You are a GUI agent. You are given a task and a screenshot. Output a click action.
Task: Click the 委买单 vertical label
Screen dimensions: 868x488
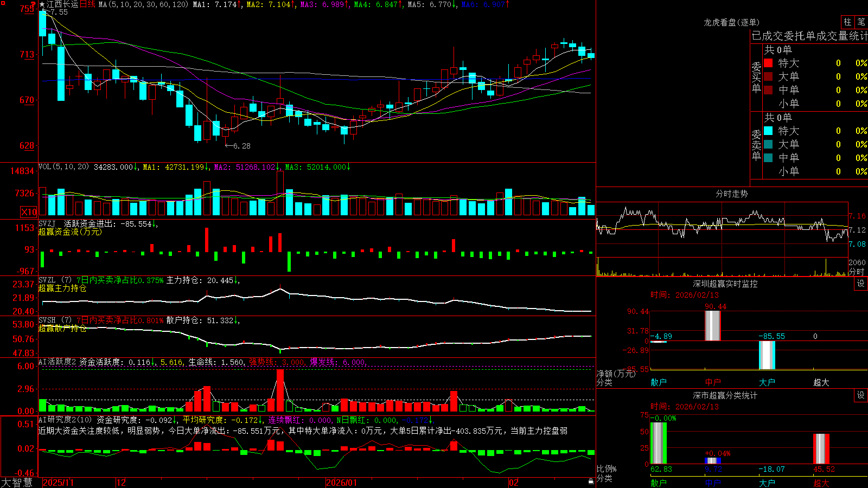click(756, 78)
